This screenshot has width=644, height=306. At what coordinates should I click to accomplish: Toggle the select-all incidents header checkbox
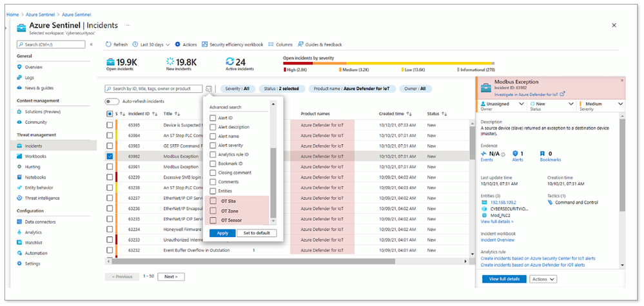tap(110, 113)
